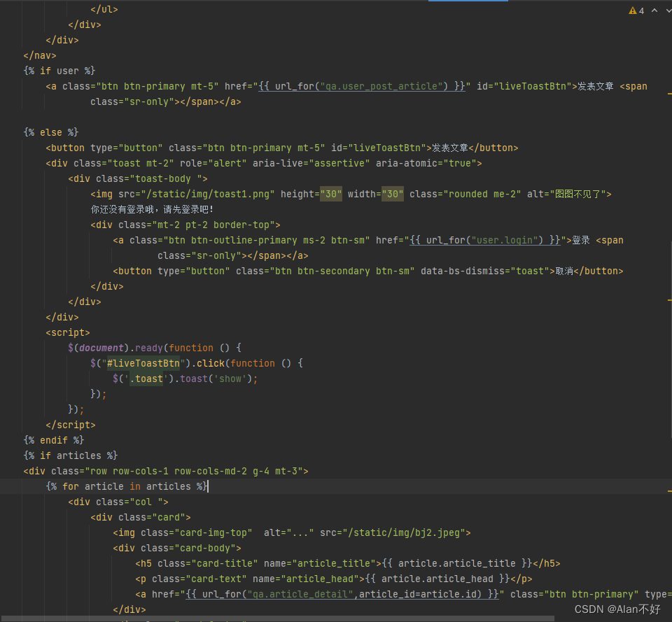This screenshot has height=622, width=672.
Task: Click the $(document).ready(function () { line
Action: click(154, 348)
